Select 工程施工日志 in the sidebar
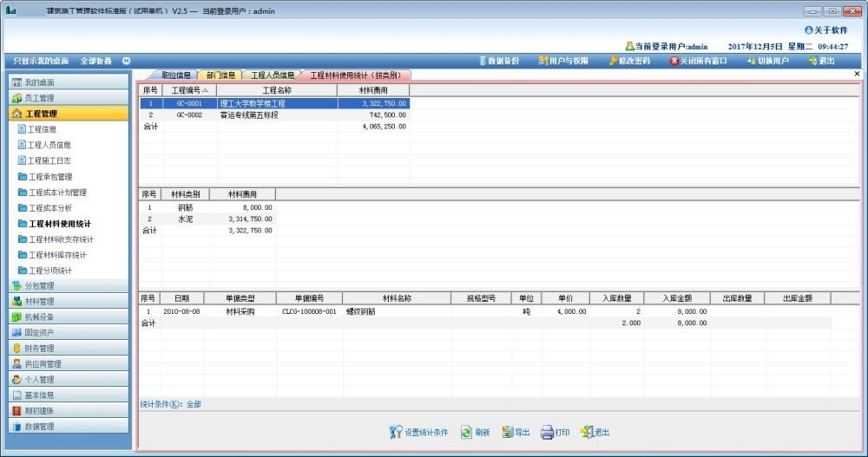The image size is (868, 457). (x=49, y=160)
